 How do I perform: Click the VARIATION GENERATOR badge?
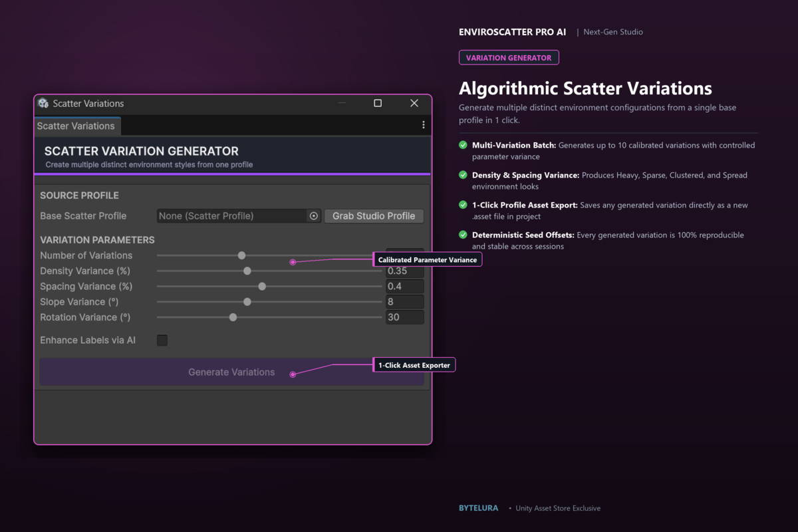509,58
